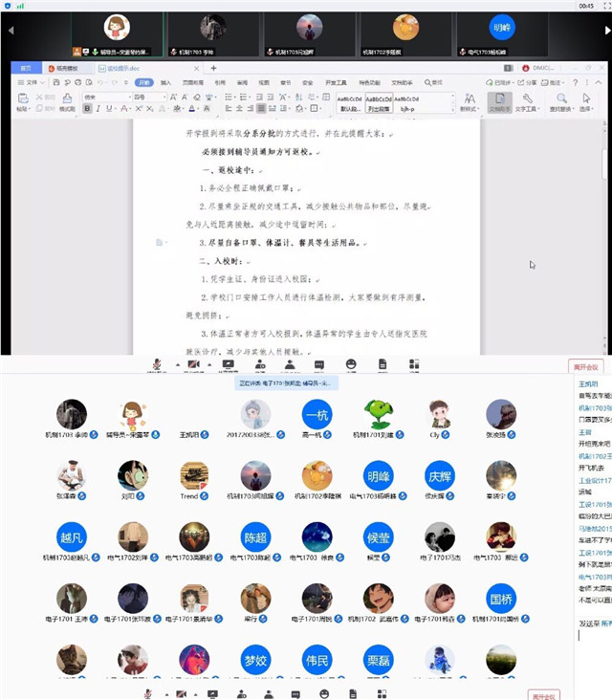
Task: Click 庆辉 participant avatar
Action: (440, 476)
